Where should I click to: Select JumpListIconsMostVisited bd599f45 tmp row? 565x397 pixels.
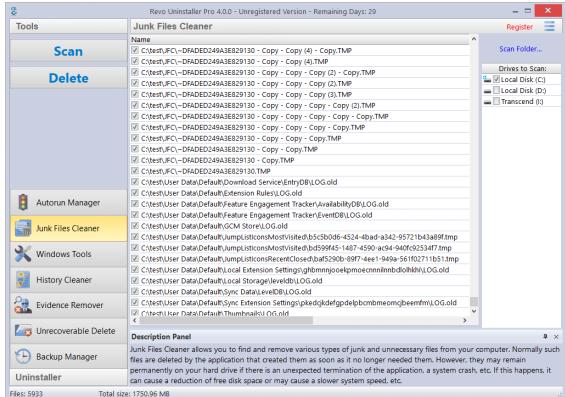click(x=300, y=248)
